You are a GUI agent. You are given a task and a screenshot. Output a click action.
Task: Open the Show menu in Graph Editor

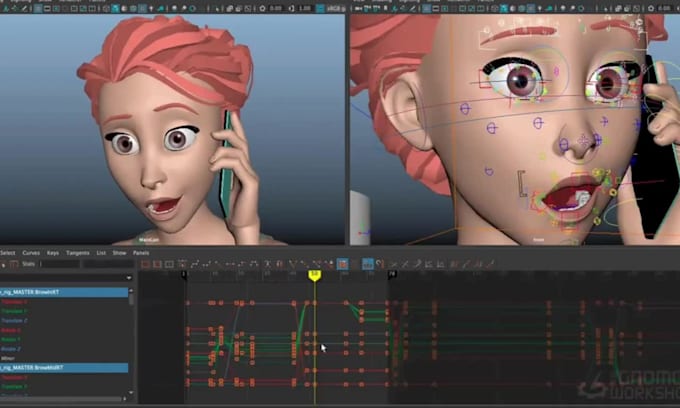pyautogui.click(x=119, y=253)
